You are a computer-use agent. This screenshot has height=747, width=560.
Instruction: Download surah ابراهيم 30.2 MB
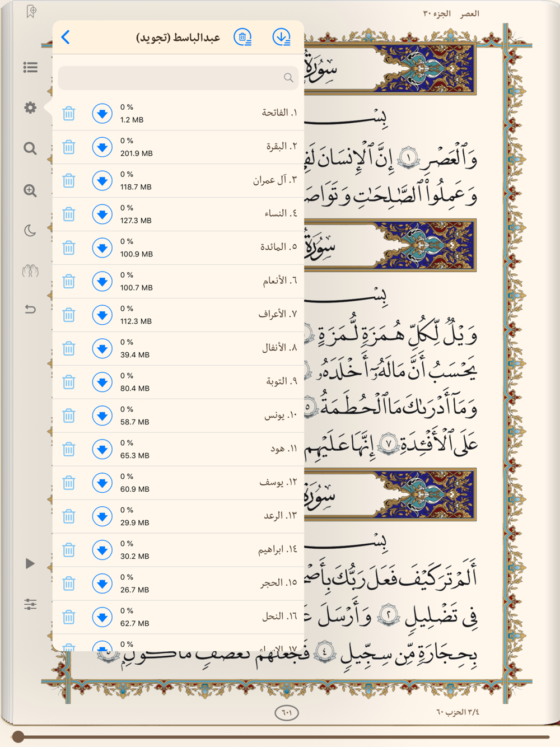pyautogui.click(x=102, y=550)
